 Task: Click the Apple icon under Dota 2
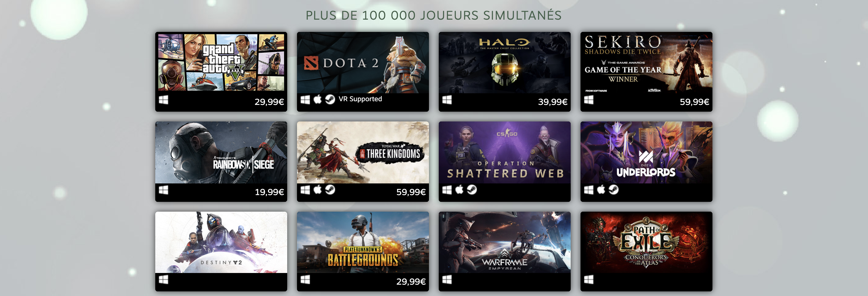318,99
